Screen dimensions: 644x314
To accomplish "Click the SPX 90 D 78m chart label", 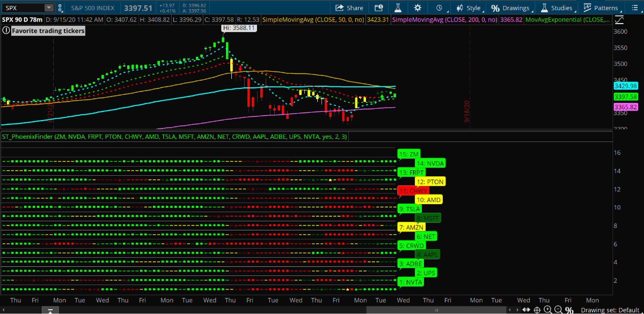I will (22, 19).
